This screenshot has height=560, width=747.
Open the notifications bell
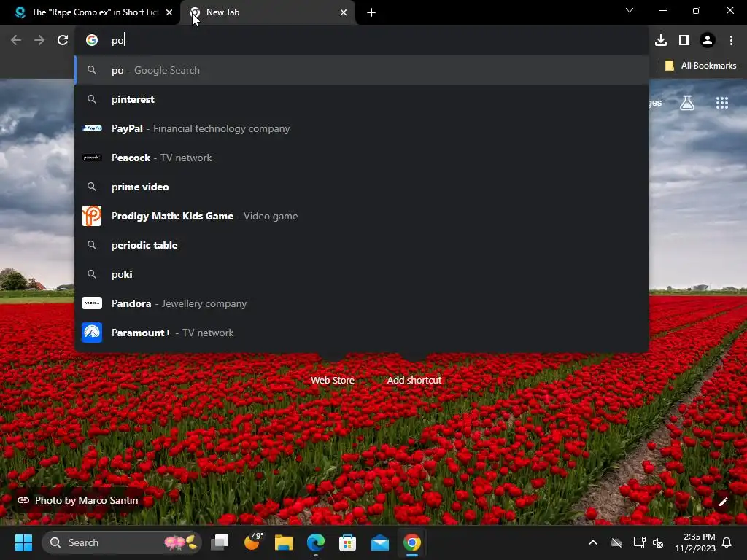click(x=727, y=542)
